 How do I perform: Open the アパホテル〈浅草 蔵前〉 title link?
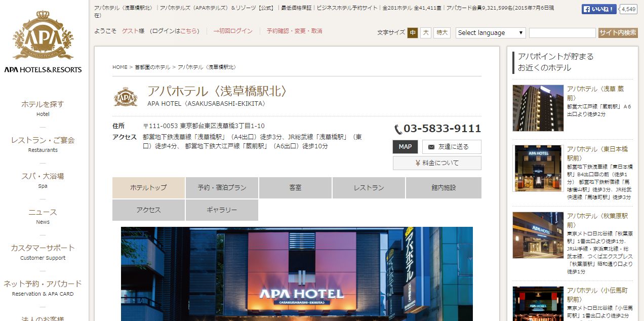click(595, 93)
